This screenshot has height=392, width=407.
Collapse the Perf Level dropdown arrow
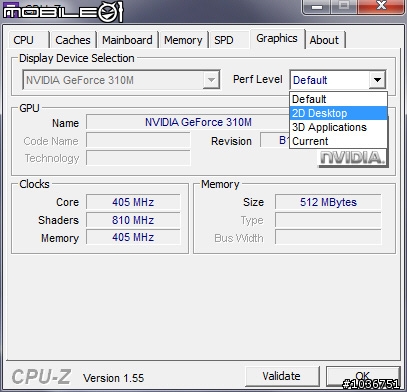point(377,80)
